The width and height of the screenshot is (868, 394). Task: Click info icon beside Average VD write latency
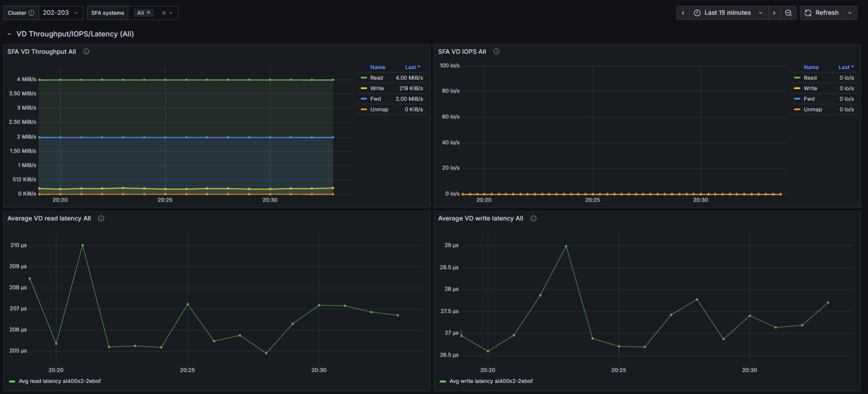click(534, 218)
